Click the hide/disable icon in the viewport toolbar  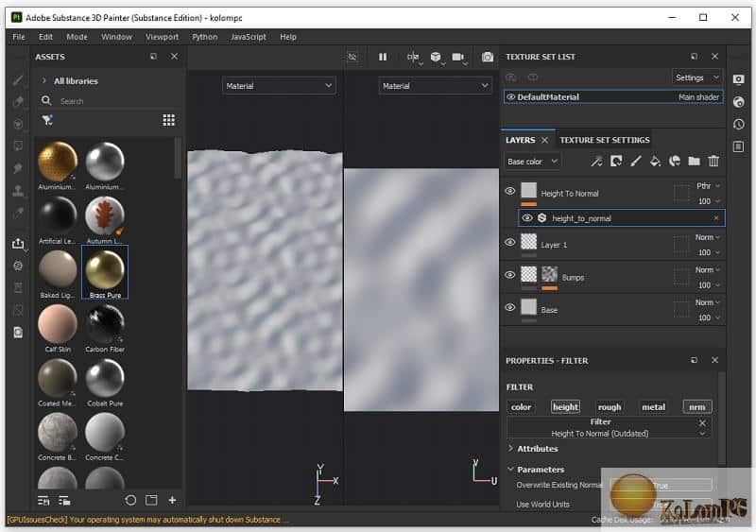point(352,57)
